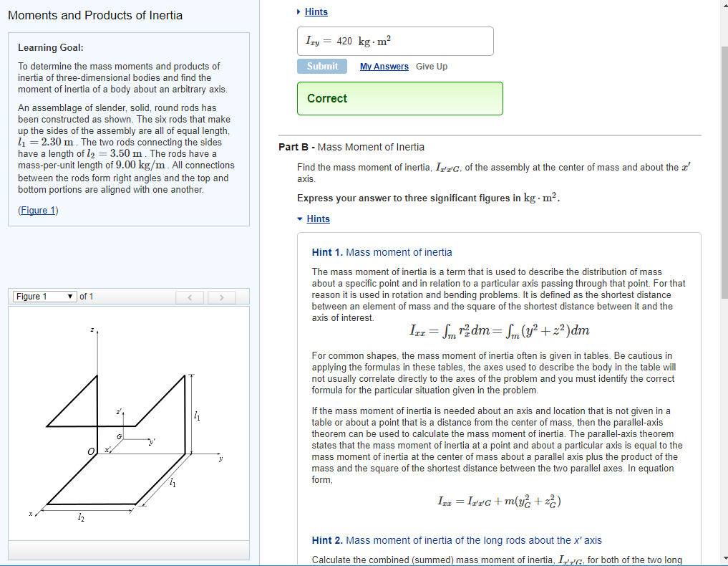
Task: Click the next figure navigation arrow
Action: (222, 297)
